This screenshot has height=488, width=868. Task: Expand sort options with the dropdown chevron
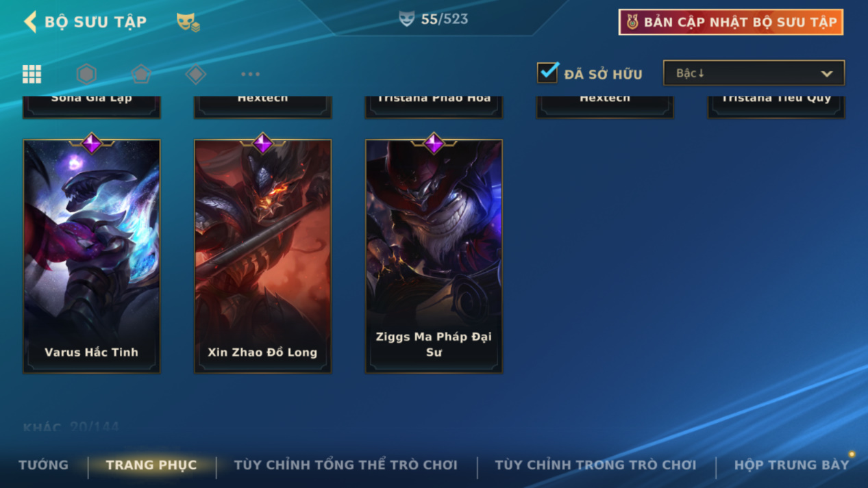click(827, 74)
